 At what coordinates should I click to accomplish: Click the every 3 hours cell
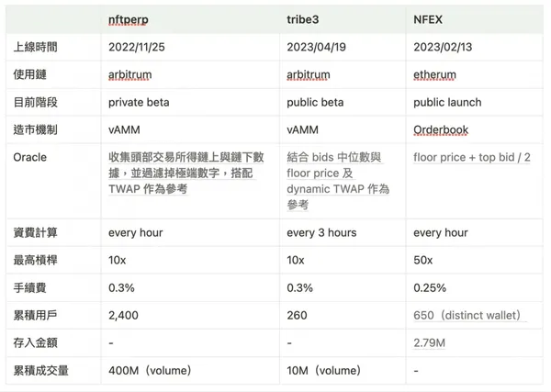click(x=321, y=233)
